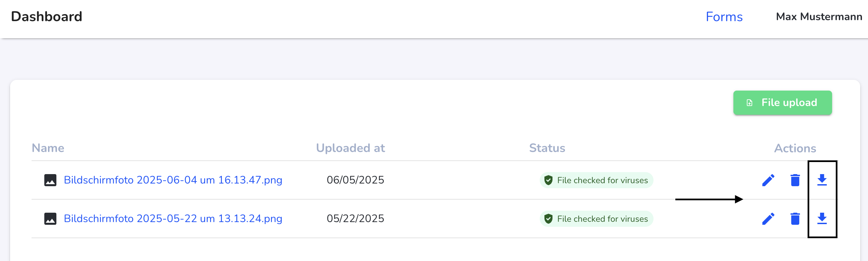Click the Uploaded at column header

350,148
